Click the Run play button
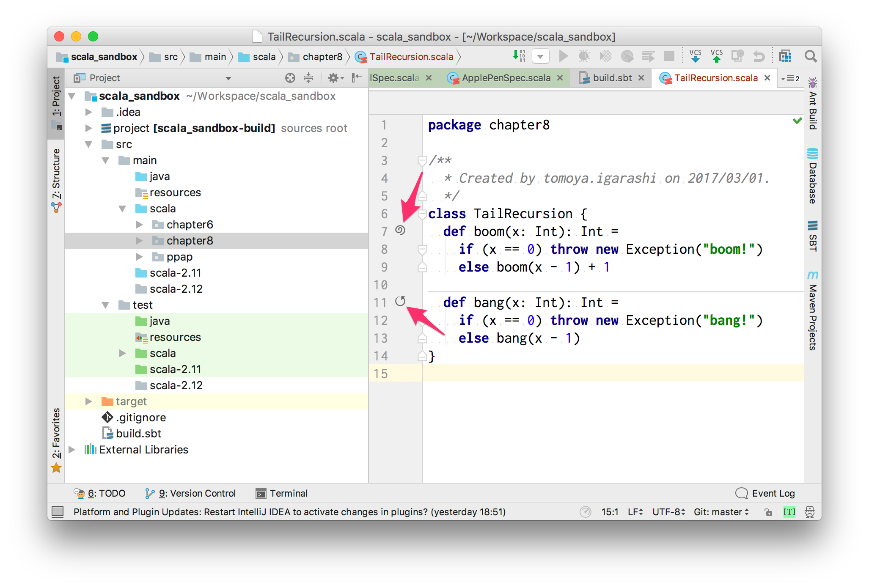This screenshot has height=588, width=869. click(x=563, y=56)
